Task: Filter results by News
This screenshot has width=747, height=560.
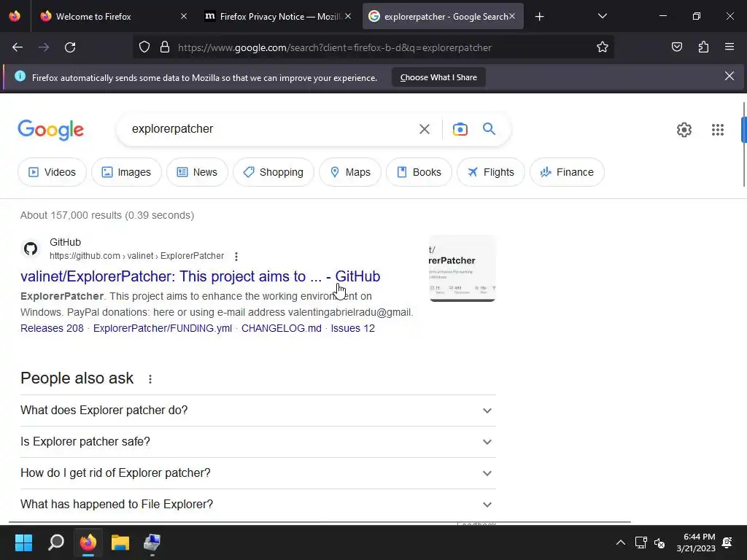Action: (197, 172)
